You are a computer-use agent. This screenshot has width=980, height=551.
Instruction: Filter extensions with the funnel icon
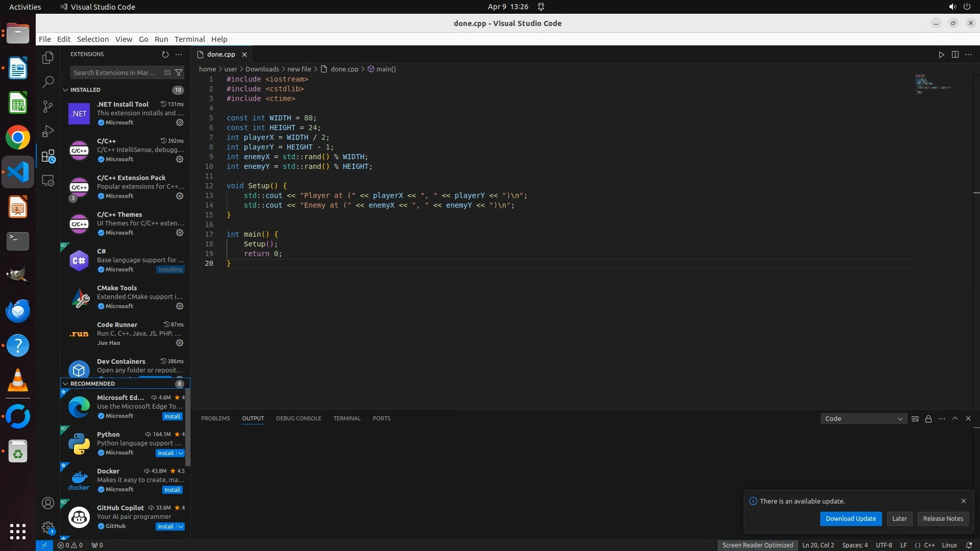(179, 72)
